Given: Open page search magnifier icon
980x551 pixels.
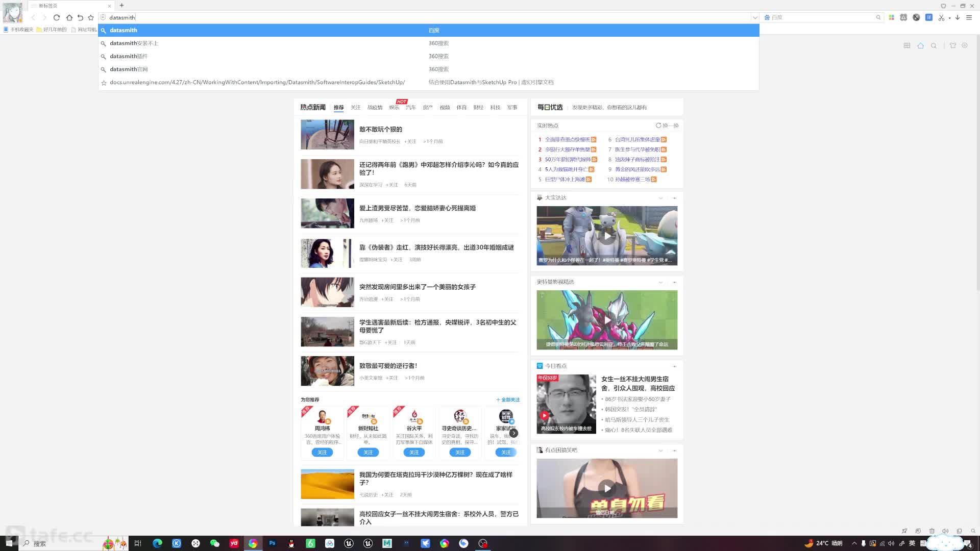Looking at the screenshot, I should (x=934, y=45).
